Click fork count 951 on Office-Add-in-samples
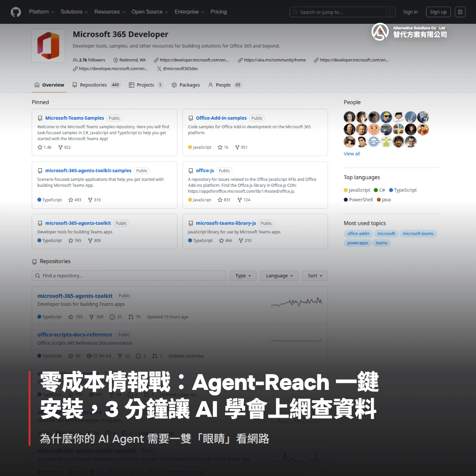The width and height of the screenshot is (476, 476). coord(241,147)
